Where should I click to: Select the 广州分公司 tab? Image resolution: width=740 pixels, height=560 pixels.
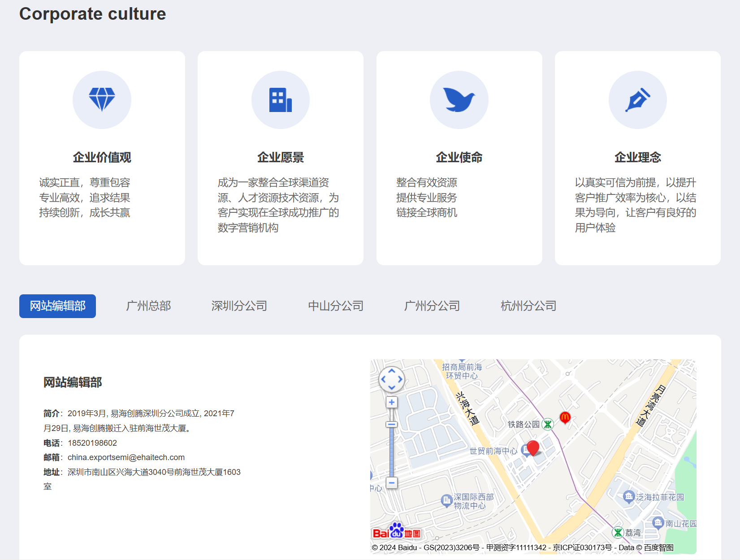[432, 306]
